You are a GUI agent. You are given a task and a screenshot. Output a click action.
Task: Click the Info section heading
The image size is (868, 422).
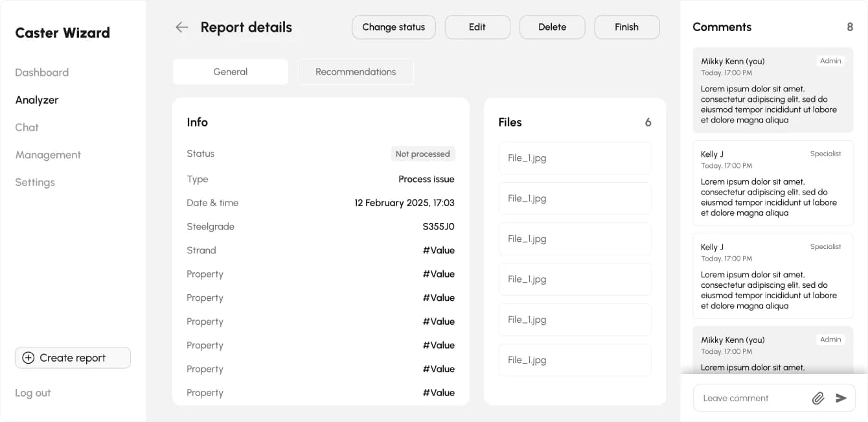pos(198,123)
